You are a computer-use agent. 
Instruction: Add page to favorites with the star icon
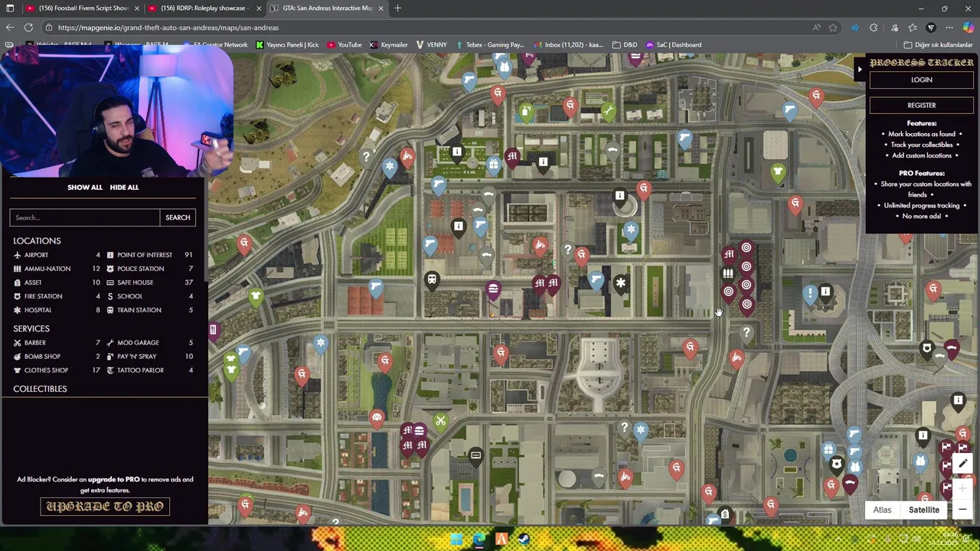click(833, 28)
